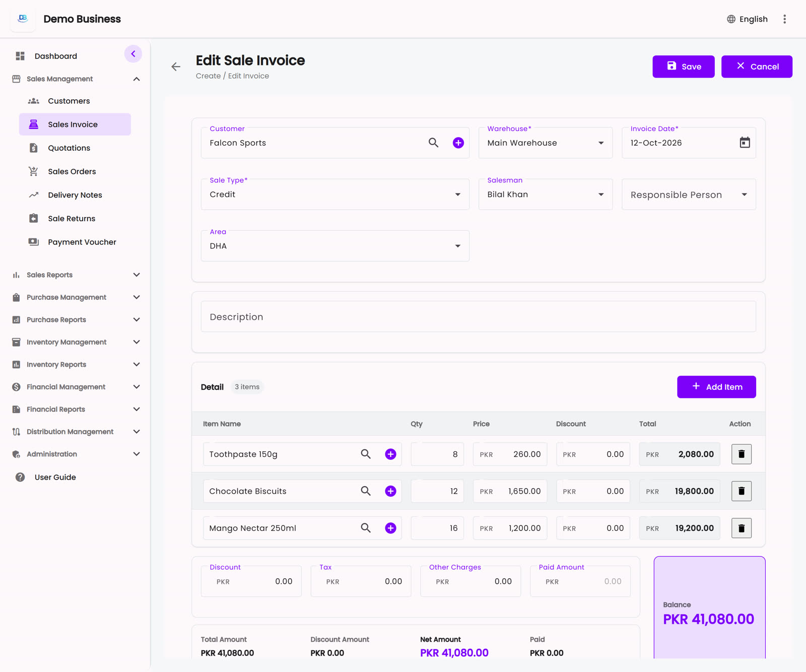Cancel editing the invoice
The height and width of the screenshot is (672, 806).
pyautogui.click(x=756, y=66)
